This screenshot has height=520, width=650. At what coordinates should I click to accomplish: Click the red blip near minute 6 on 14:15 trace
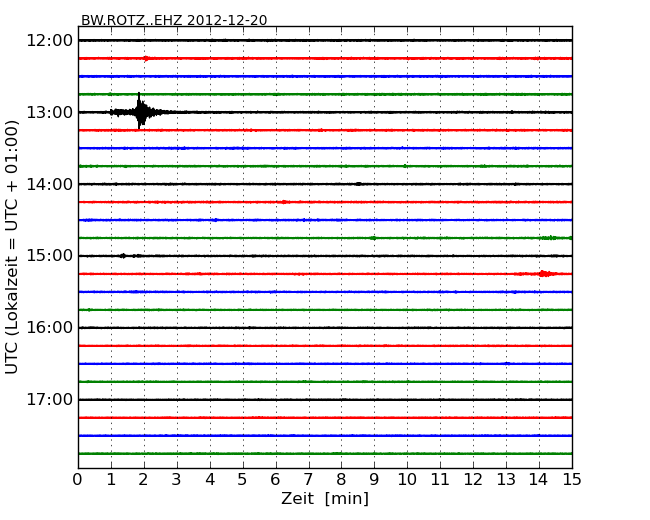point(284,202)
